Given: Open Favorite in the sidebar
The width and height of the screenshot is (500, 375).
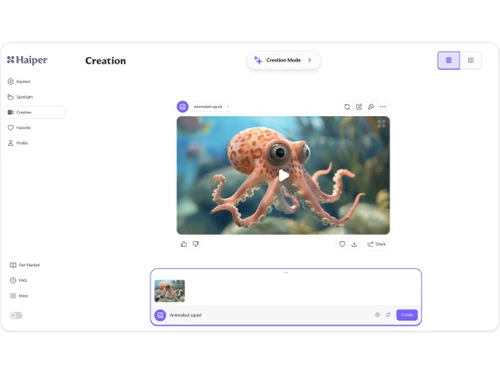Looking at the screenshot, I should point(19,128).
